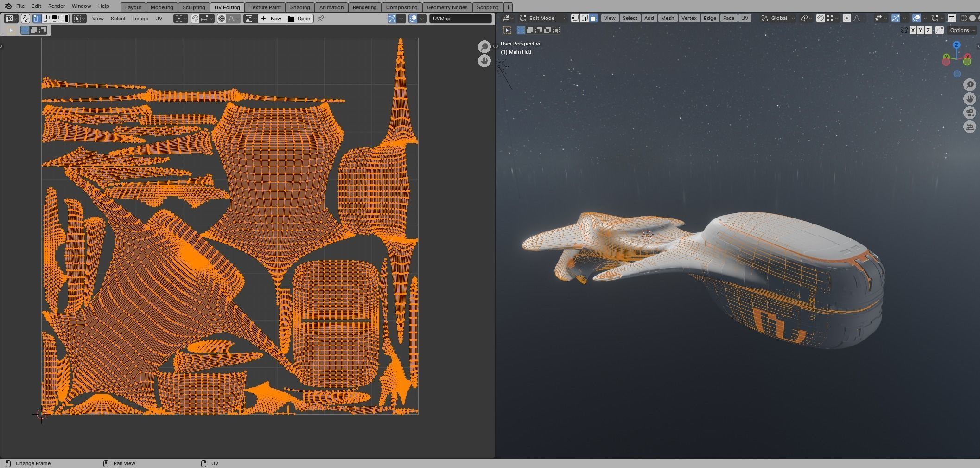
Task: Open UV editor Image menu
Action: (x=140, y=19)
